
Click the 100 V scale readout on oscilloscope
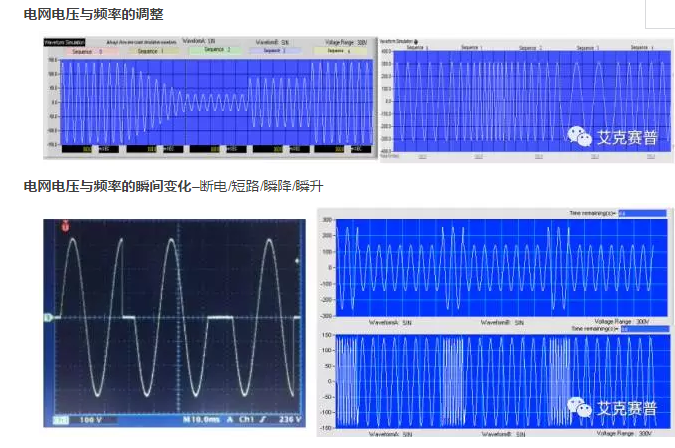(91, 420)
